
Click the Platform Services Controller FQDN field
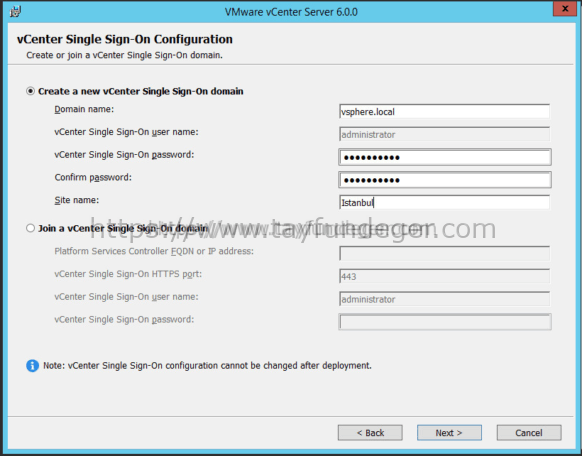(x=444, y=253)
